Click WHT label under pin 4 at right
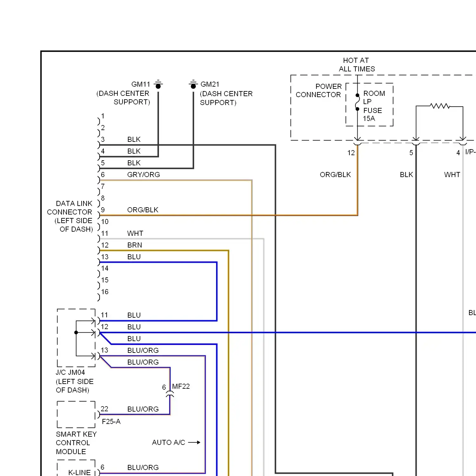The height and width of the screenshot is (476, 476). point(452,175)
